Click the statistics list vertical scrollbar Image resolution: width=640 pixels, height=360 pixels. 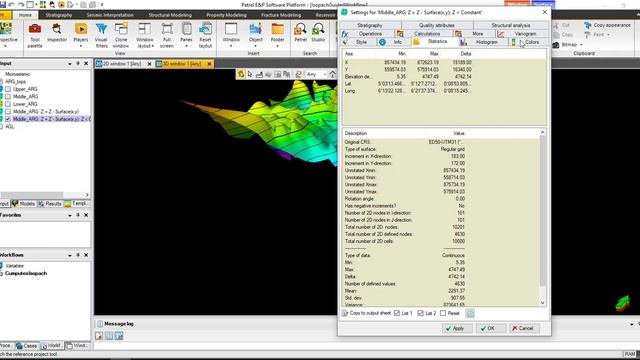pyautogui.click(x=542, y=217)
